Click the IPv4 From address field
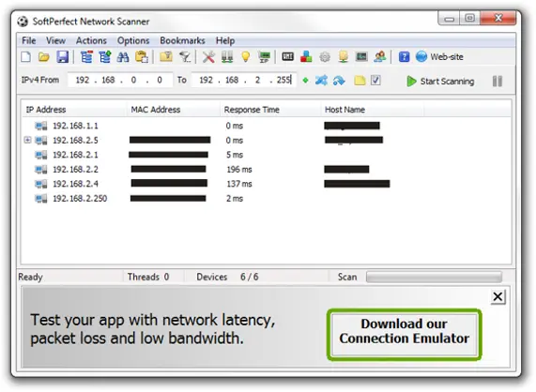536x392 pixels. coord(120,81)
